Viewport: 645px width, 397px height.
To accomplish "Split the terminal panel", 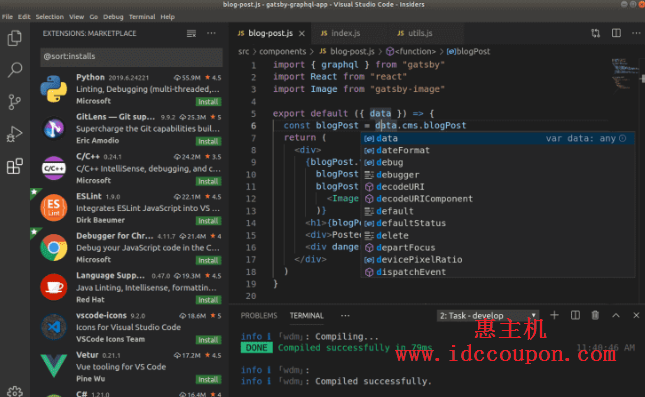I will pyautogui.click(x=575, y=316).
